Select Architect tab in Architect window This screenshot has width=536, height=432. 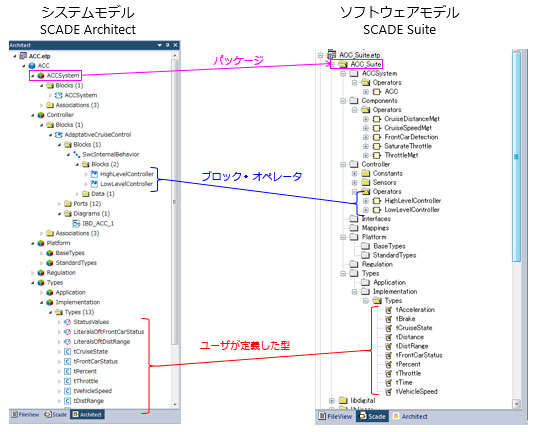point(87,415)
